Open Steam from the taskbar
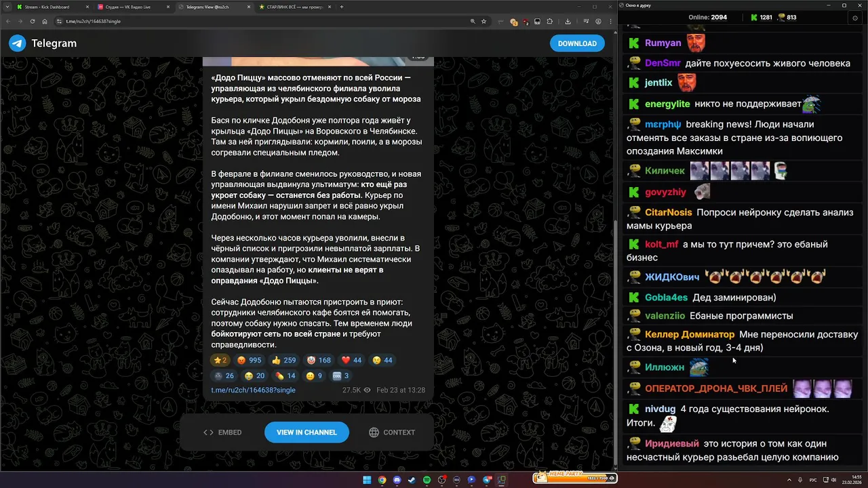 tap(412, 480)
